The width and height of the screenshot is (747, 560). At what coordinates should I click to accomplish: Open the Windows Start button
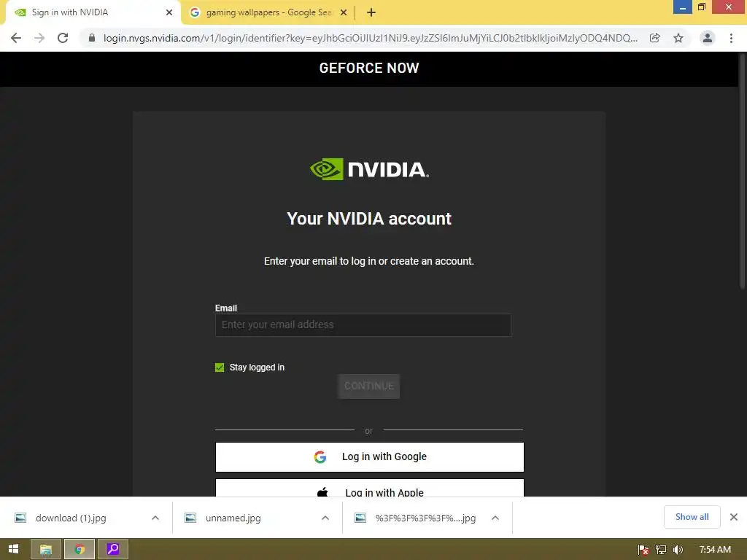point(13,550)
